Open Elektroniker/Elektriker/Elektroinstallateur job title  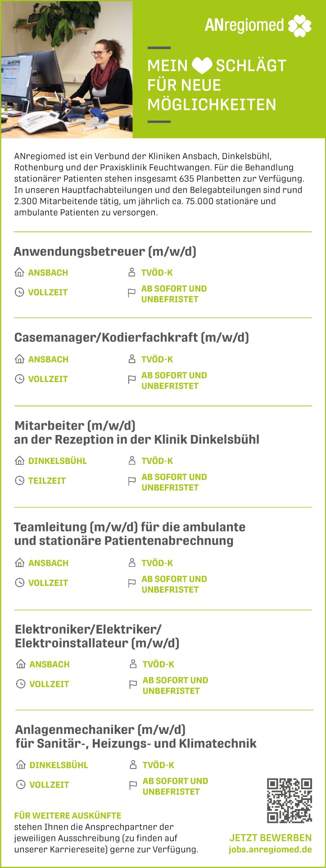(x=97, y=636)
